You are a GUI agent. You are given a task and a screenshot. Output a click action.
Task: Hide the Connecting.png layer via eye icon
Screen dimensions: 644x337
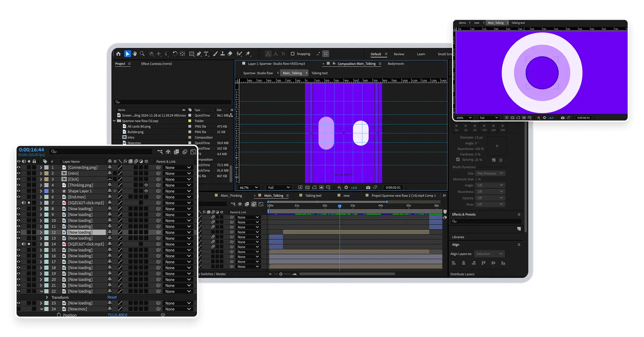coord(19,168)
